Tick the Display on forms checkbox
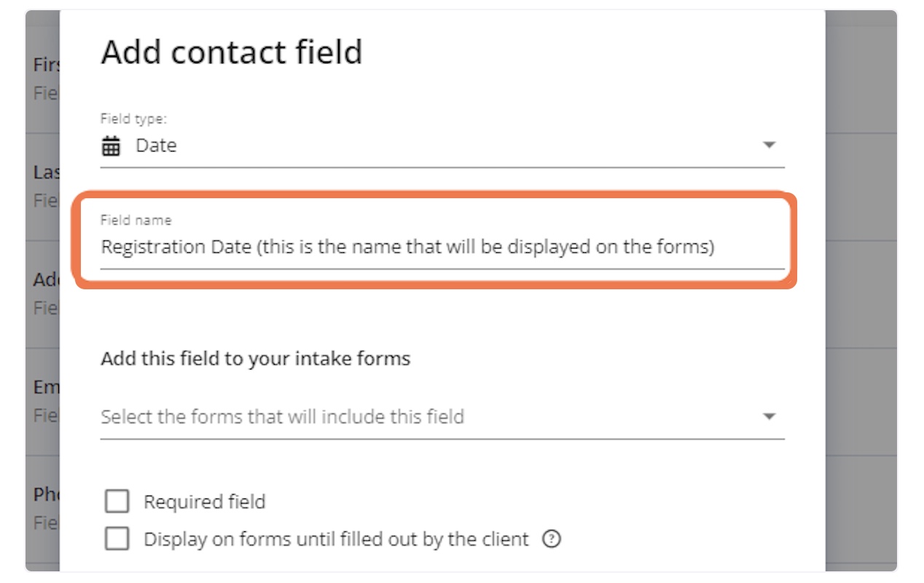 (117, 539)
